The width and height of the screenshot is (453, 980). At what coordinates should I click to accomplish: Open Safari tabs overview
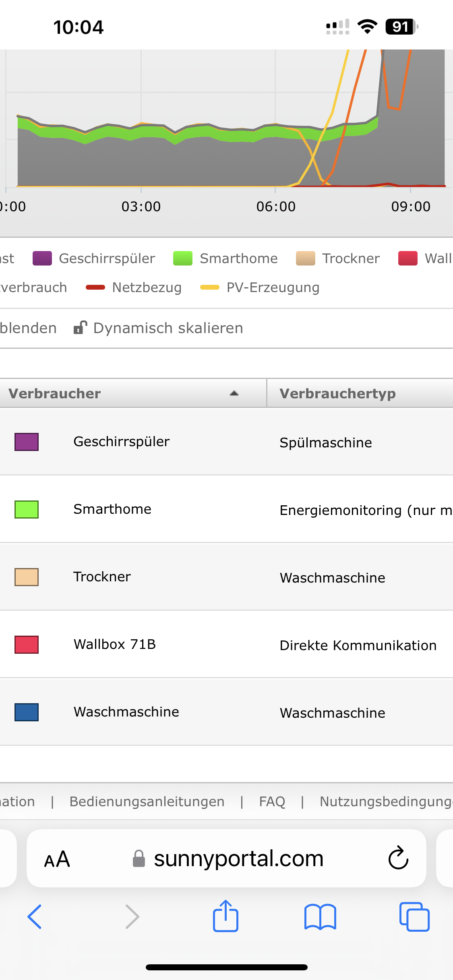[x=414, y=916]
